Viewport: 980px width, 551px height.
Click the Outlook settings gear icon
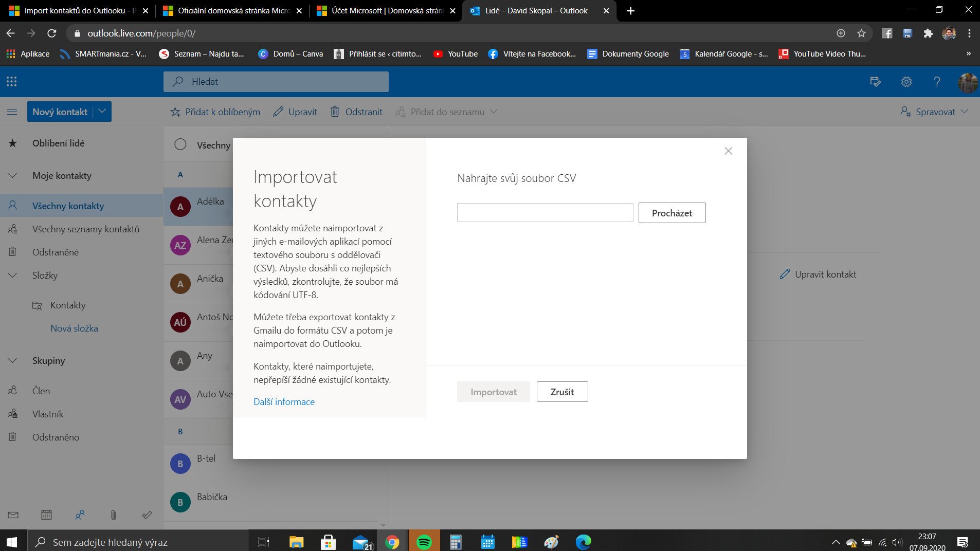click(906, 82)
